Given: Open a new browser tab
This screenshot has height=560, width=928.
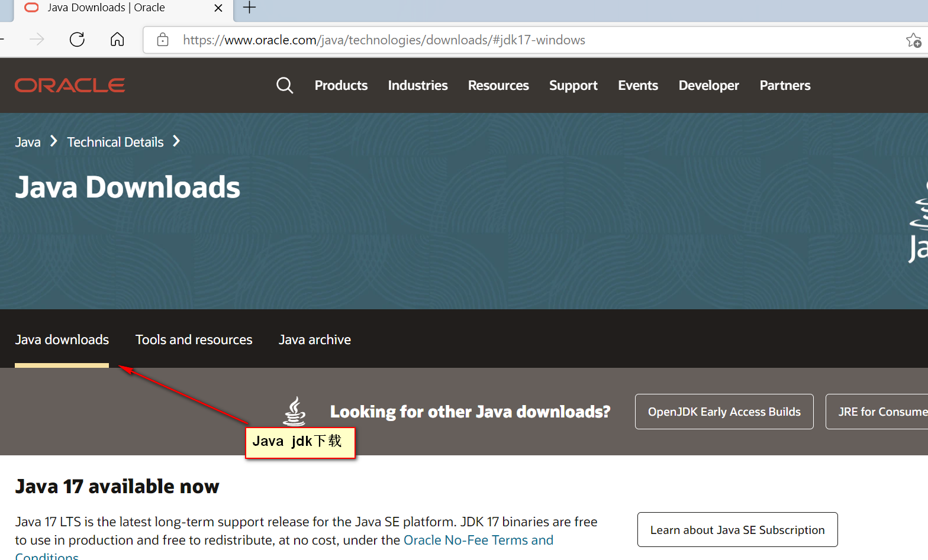Looking at the screenshot, I should click(250, 8).
